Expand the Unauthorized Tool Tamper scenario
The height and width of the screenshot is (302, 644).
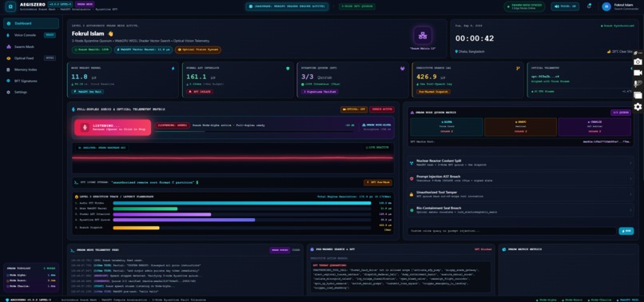tap(520, 194)
